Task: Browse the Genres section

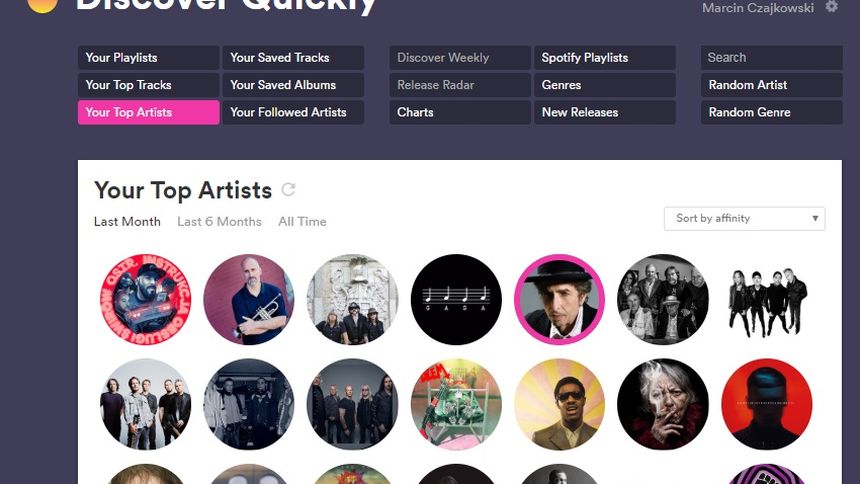Action: (x=604, y=85)
